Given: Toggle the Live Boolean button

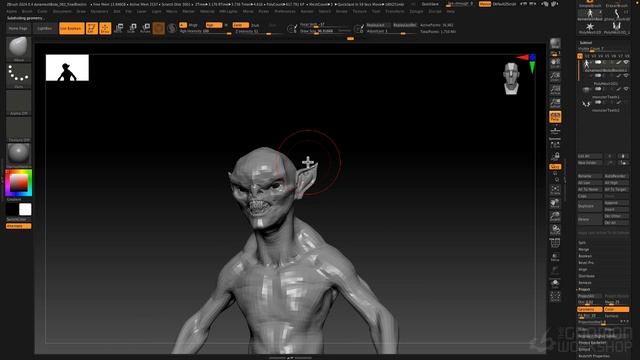Looking at the screenshot, I should click(71, 28).
